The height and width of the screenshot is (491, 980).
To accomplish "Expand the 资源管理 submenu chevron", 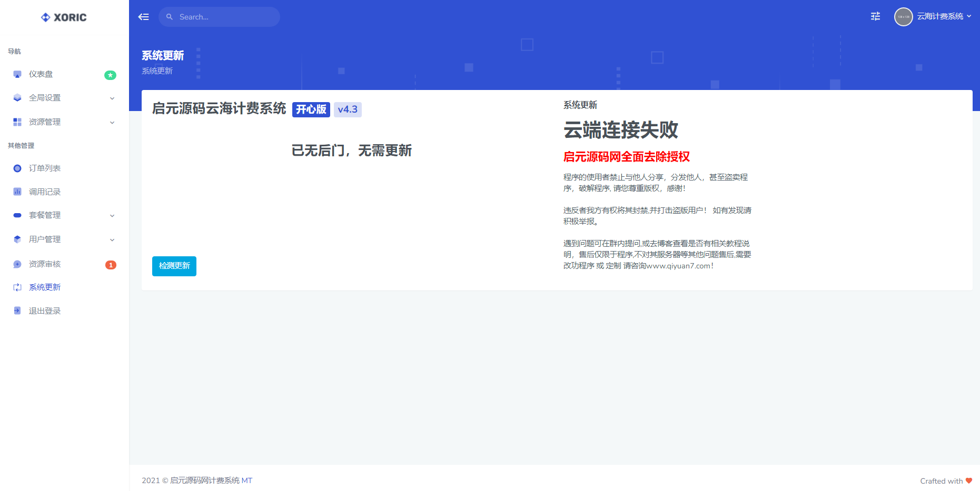I will click(112, 123).
